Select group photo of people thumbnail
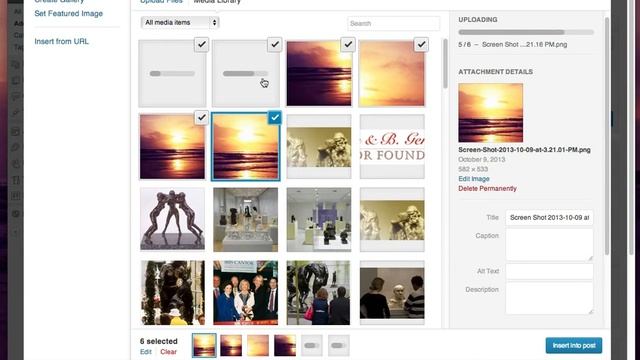The height and width of the screenshot is (360, 640). coord(245,293)
